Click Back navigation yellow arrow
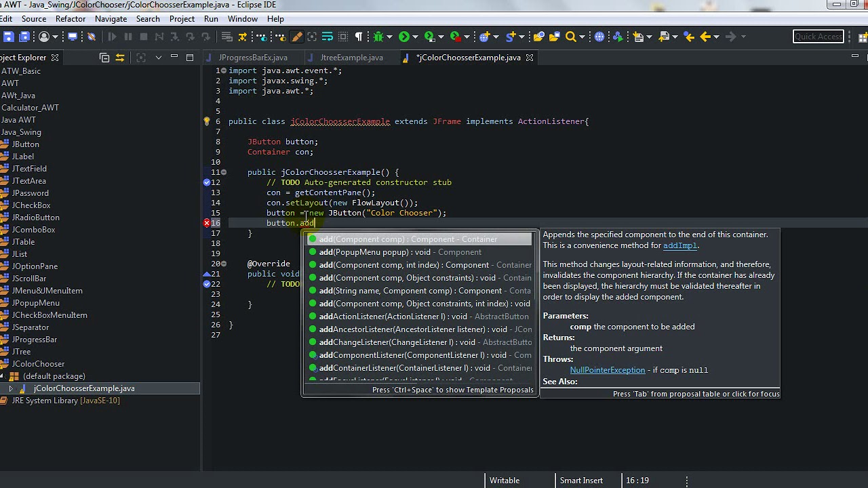 pyautogui.click(x=705, y=37)
